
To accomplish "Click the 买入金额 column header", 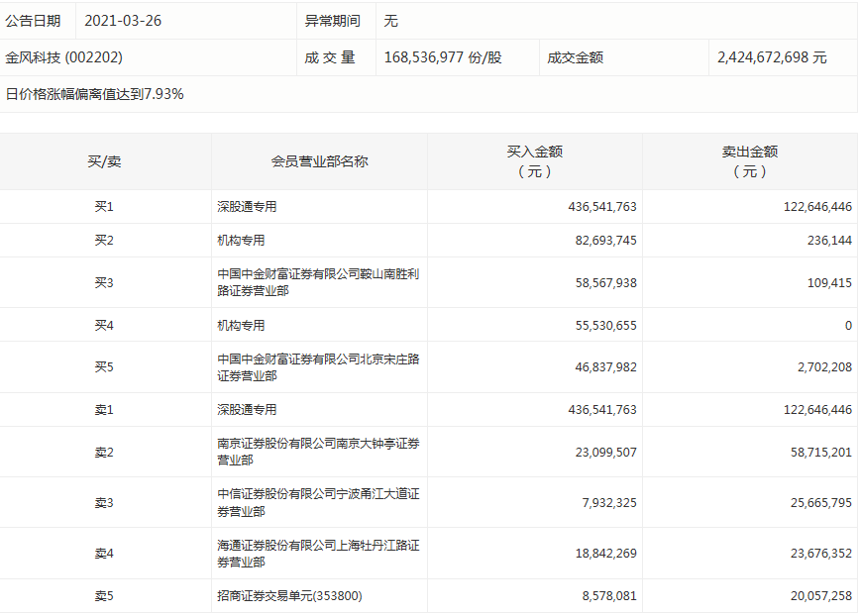I will (535, 161).
